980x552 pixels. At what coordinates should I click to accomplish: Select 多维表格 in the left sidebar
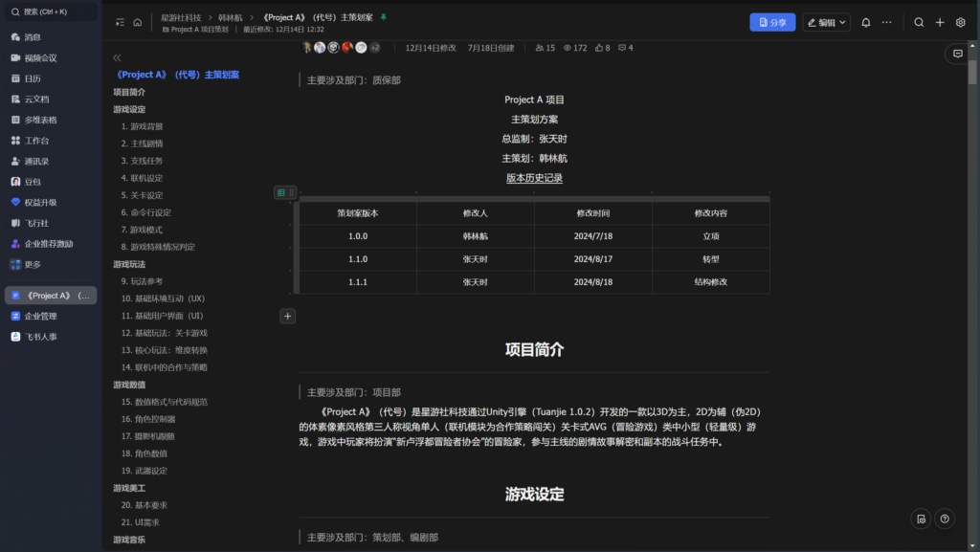(40, 120)
